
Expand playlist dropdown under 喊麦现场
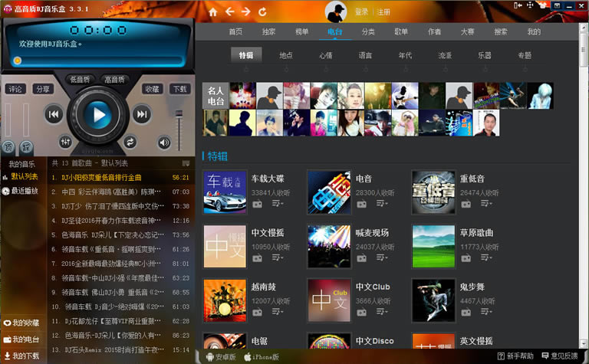click(x=382, y=257)
